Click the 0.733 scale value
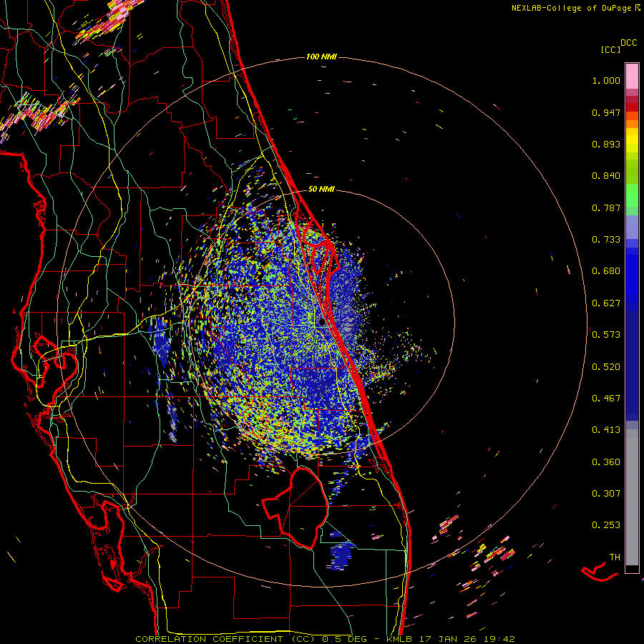The width and height of the screenshot is (644, 644). click(606, 240)
